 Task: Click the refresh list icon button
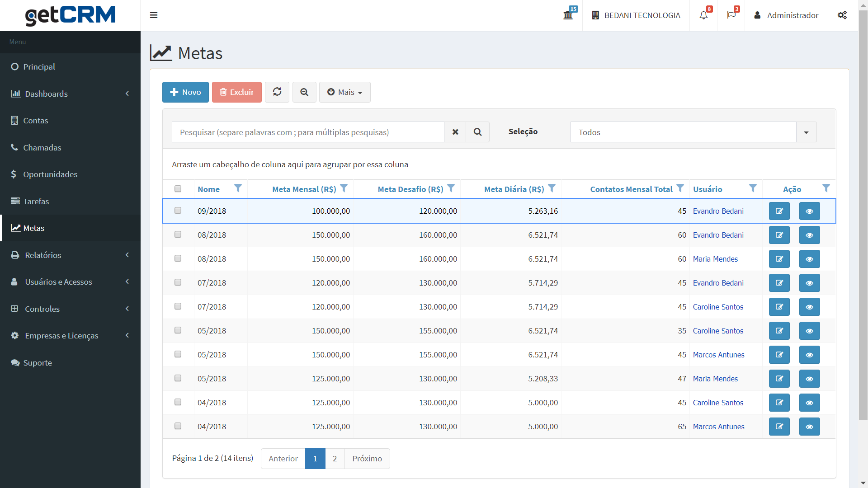277,92
